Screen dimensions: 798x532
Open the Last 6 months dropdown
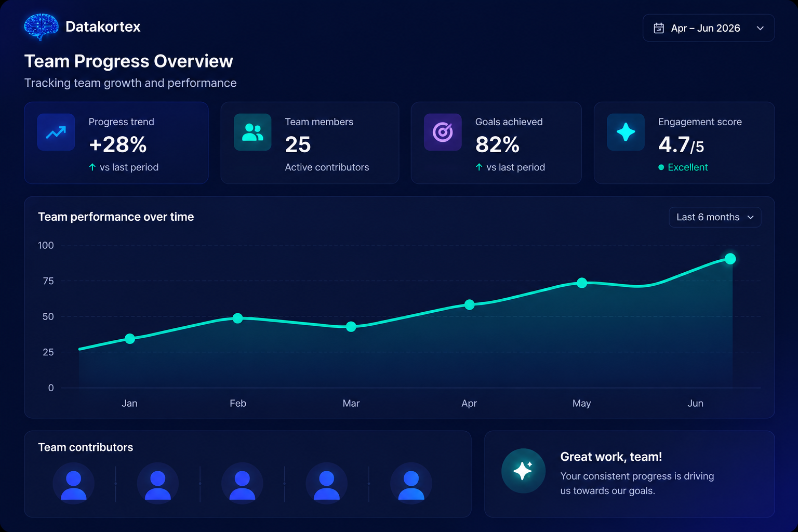click(x=715, y=217)
